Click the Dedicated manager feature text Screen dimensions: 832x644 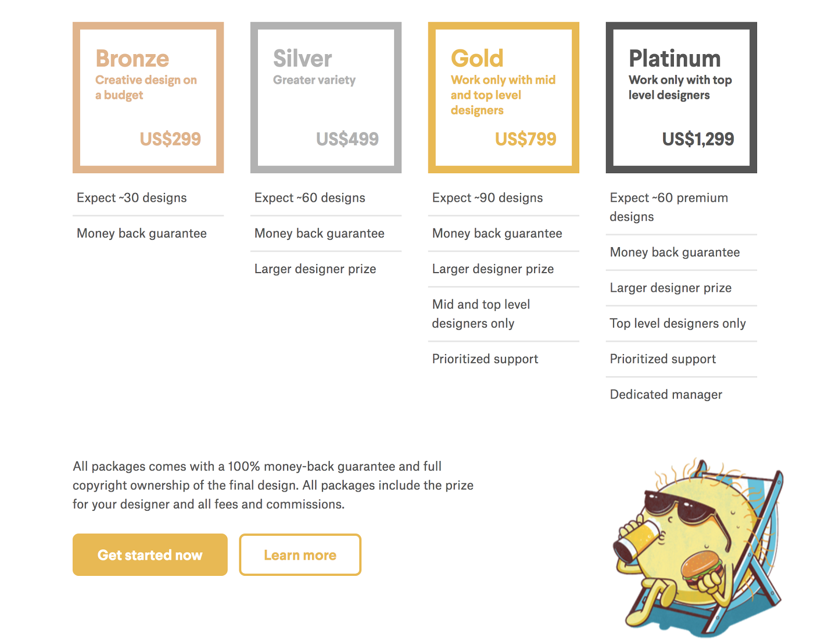[x=666, y=394]
